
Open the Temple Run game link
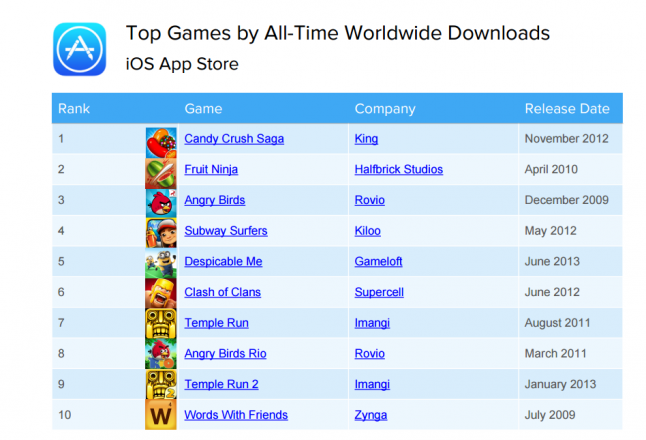[216, 323]
